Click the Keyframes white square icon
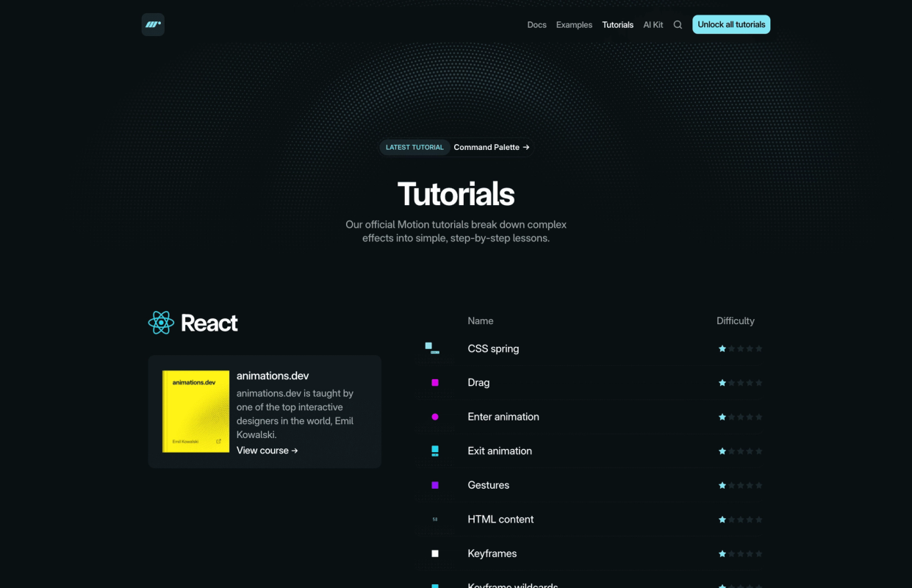This screenshot has width=912, height=588. 435,553
